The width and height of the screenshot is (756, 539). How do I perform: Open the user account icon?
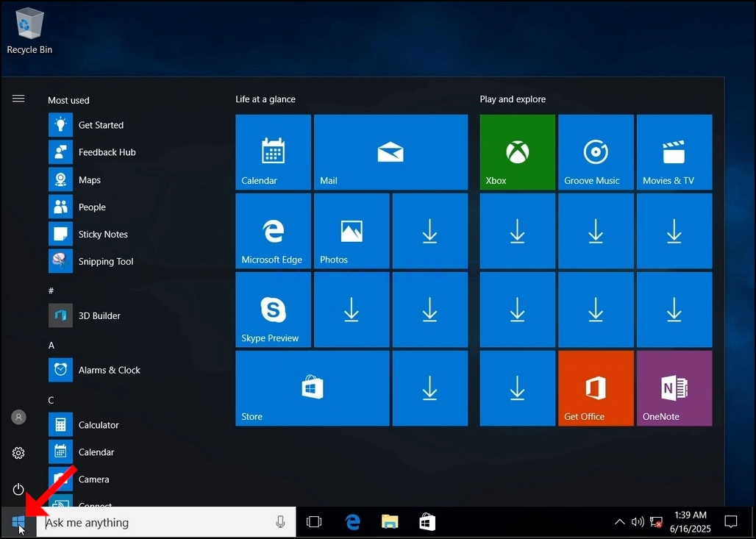pos(18,417)
